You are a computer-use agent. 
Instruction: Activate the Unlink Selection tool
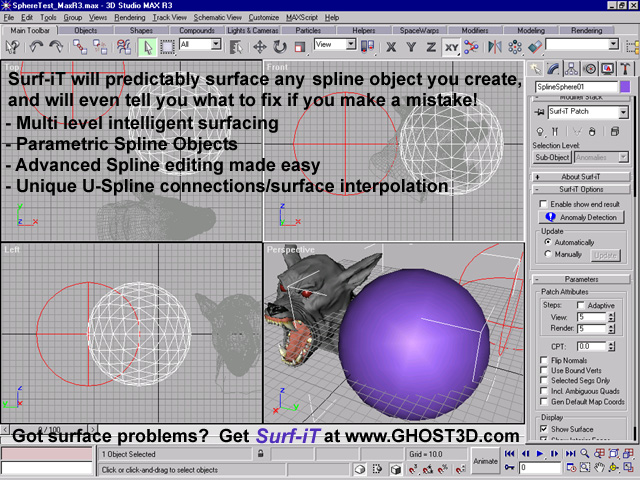click(x=100, y=47)
